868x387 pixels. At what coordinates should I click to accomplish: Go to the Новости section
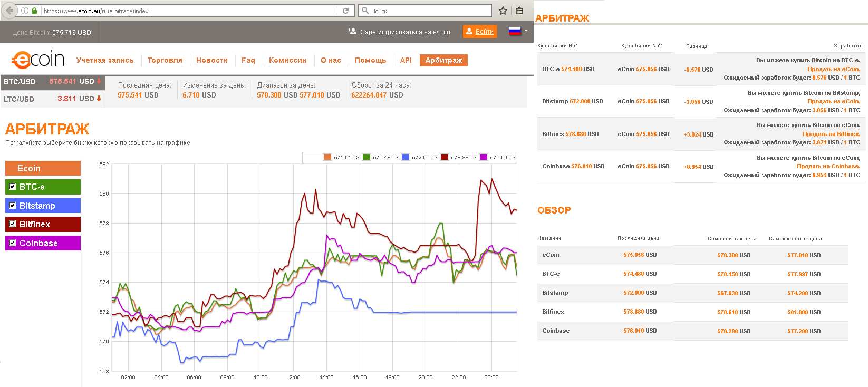pos(212,60)
